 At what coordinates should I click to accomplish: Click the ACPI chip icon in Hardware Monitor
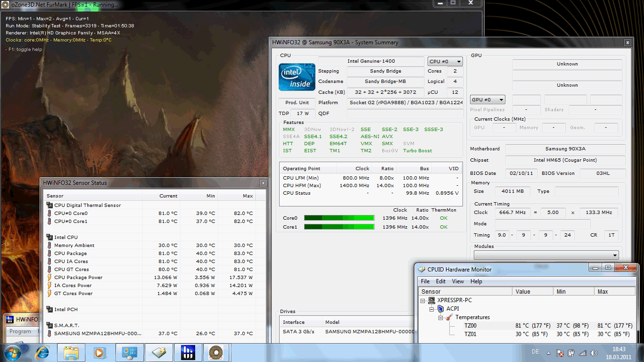440,309
